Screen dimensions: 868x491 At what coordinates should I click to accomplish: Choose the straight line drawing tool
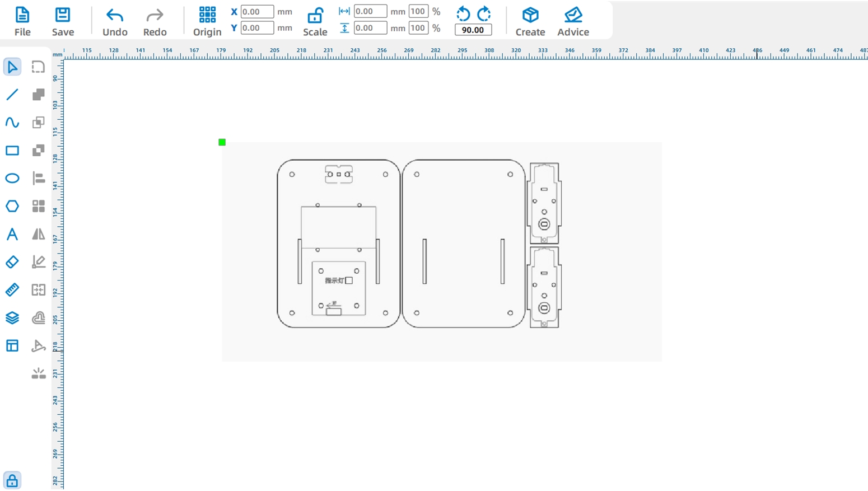tap(12, 95)
